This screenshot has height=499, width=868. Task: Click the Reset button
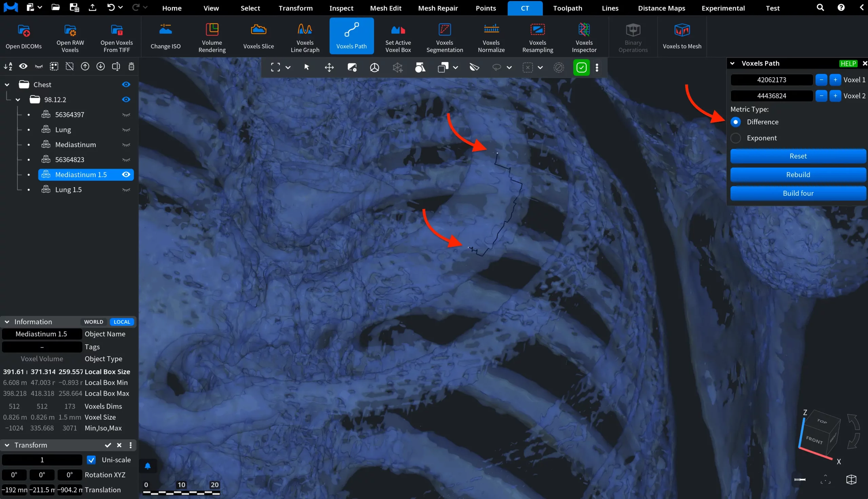(798, 156)
